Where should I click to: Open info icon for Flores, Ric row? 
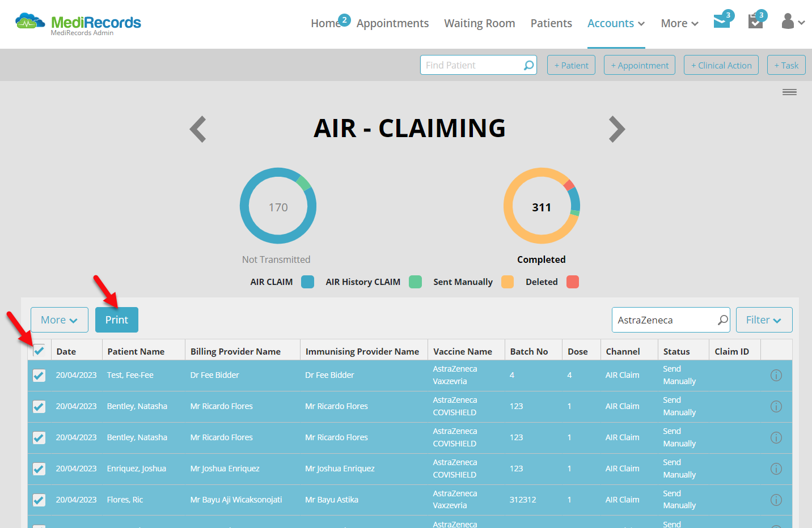[x=776, y=500]
